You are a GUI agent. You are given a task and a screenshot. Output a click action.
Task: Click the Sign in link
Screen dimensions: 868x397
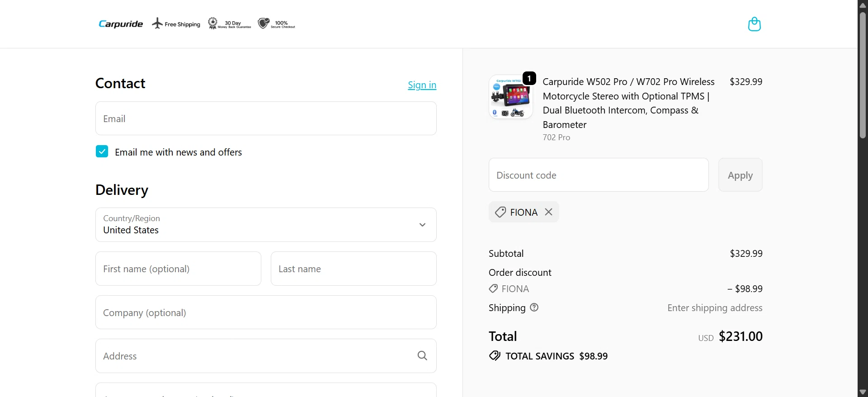pyautogui.click(x=422, y=85)
